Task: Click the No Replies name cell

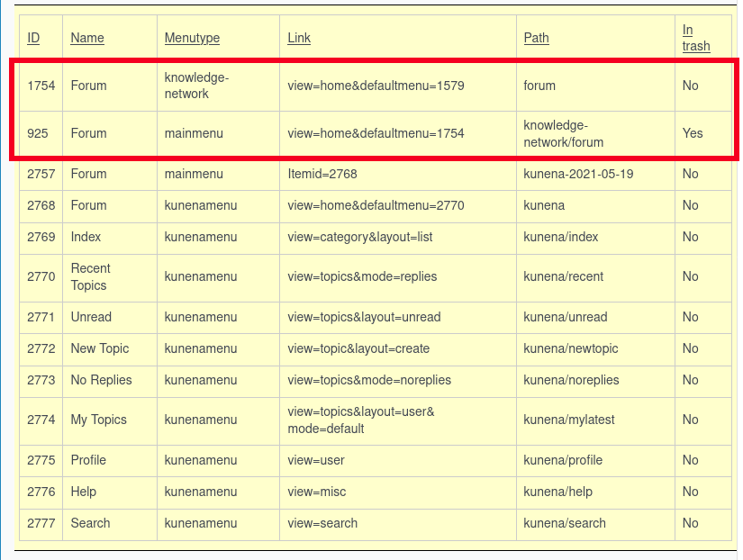Action: 101,380
